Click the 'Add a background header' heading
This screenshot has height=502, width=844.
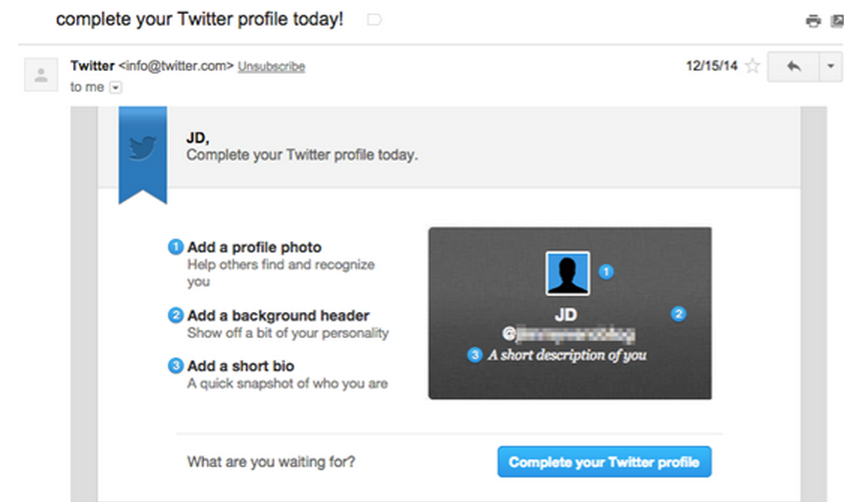pyautogui.click(x=278, y=316)
